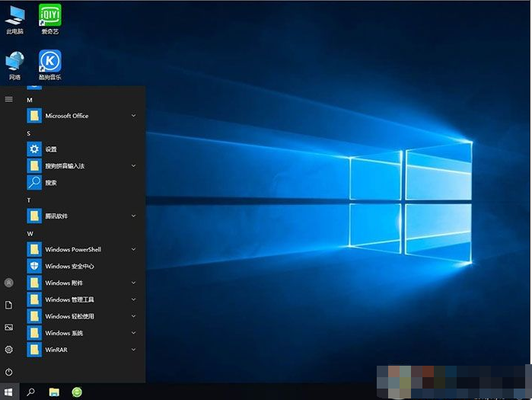
Task: Expand the WinRAR folder chevron
Action: point(133,350)
